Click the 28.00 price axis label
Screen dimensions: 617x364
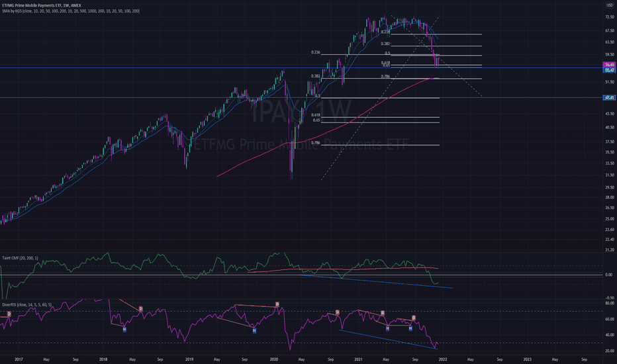(x=610, y=197)
